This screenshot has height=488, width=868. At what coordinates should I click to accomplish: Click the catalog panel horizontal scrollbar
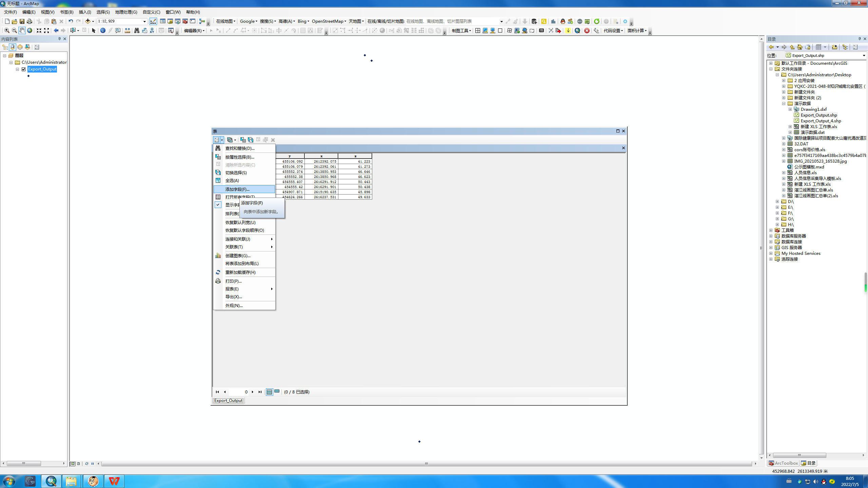(799, 455)
